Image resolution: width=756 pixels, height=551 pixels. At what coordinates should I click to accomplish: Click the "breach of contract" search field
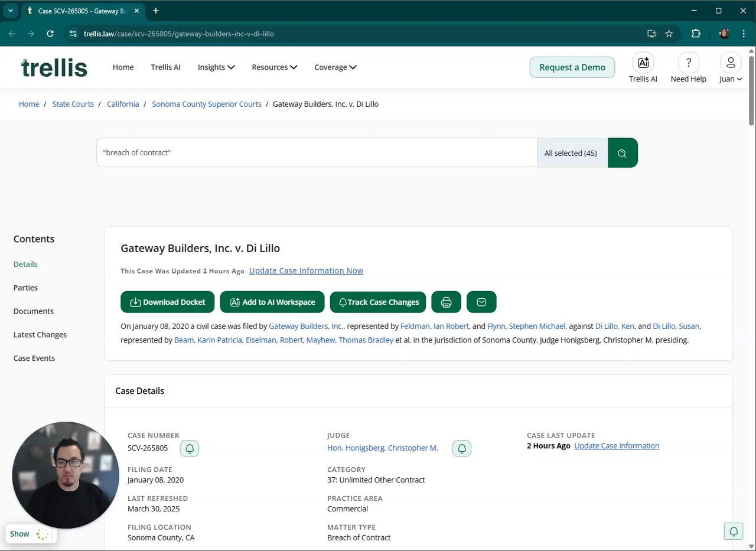317,153
